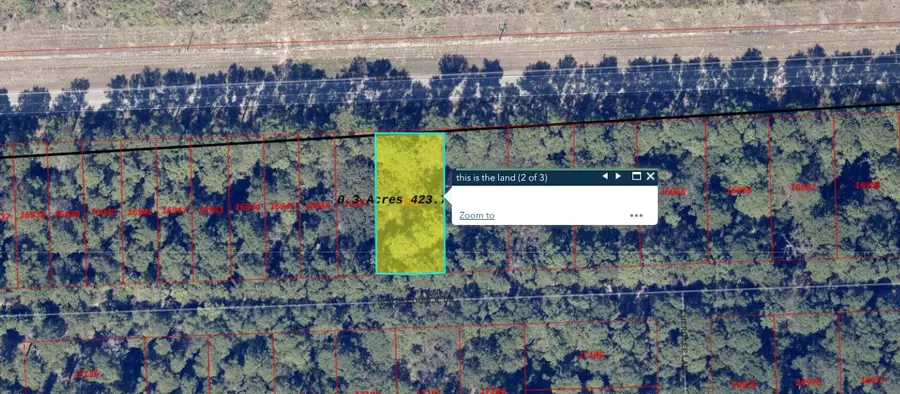Close the 'this is the land' popup

pos(650,177)
